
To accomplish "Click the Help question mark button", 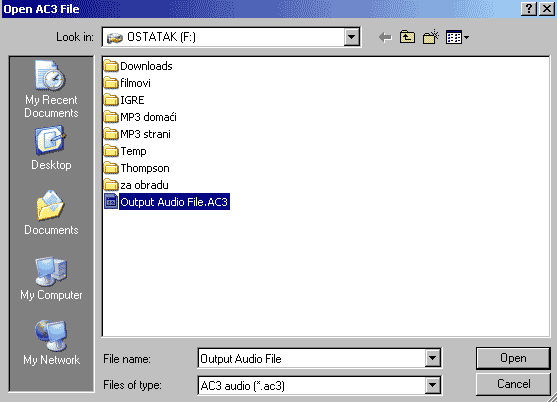I will click(x=529, y=9).
